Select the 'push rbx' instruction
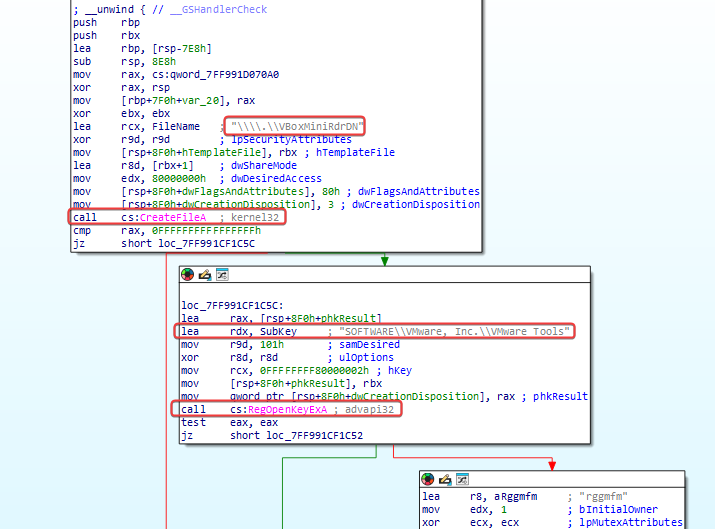The width and height of the screenshot is (715, 529). click(107, 35)
